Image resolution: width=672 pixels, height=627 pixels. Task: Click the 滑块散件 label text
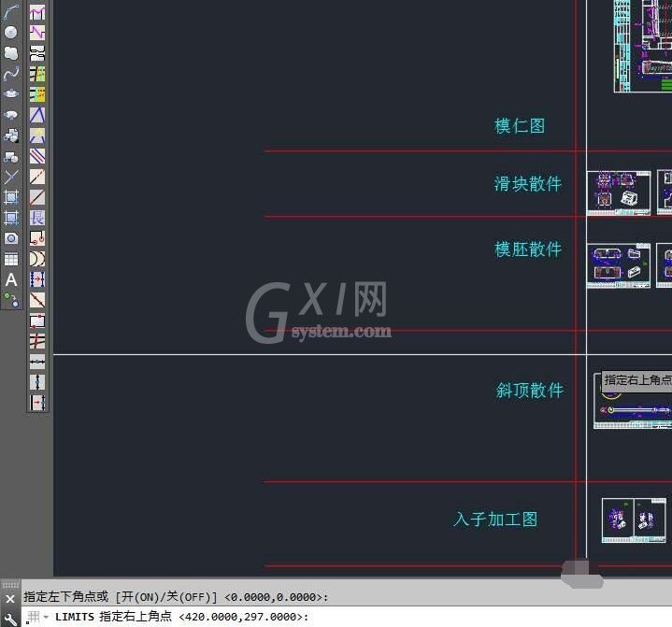[x=527, y=184]
